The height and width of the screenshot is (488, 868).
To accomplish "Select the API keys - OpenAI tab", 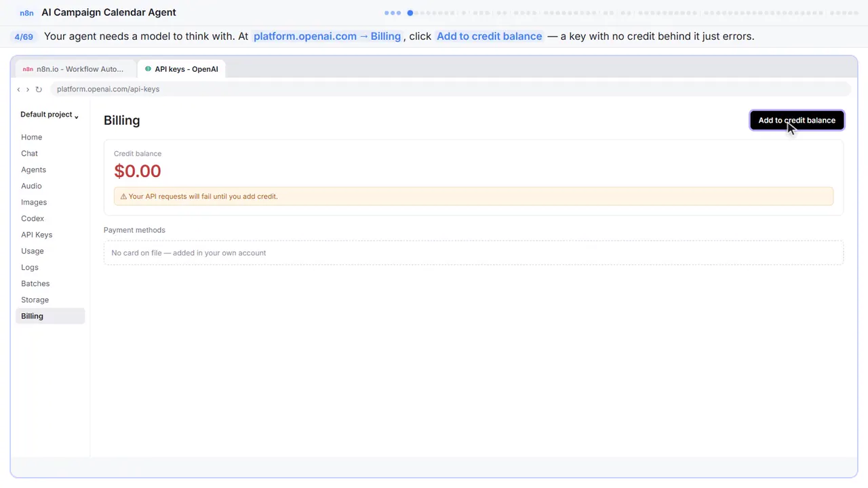I will [x=182, y=69].
